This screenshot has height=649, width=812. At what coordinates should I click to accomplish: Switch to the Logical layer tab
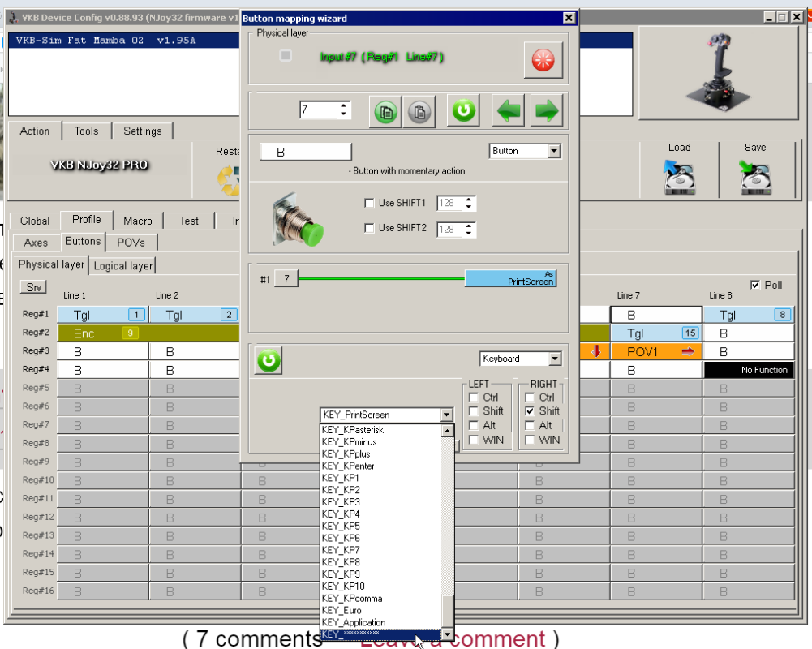click(122, 265)
